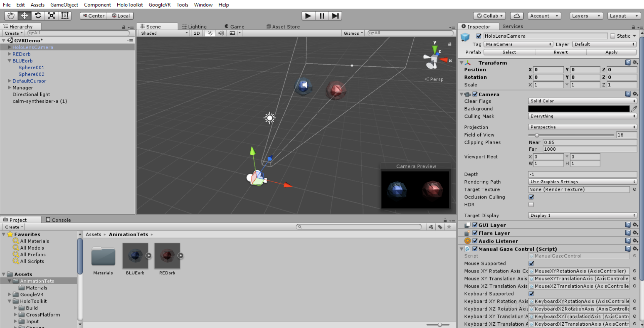Viewport: 644px width, 328px height.
Task: Click the Background color swatch
Action: pyautogui.click(x=578, y=109)
